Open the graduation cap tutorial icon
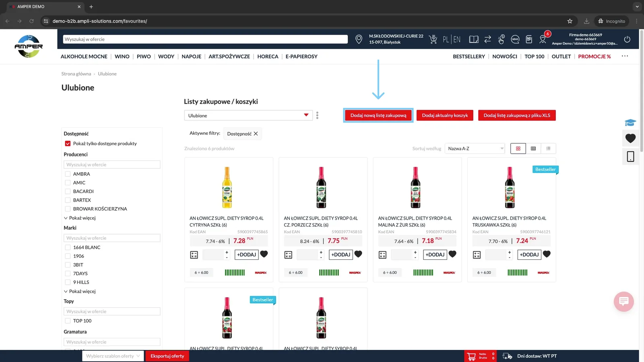This screenshot has height=362, width=644. click(630, 122)
